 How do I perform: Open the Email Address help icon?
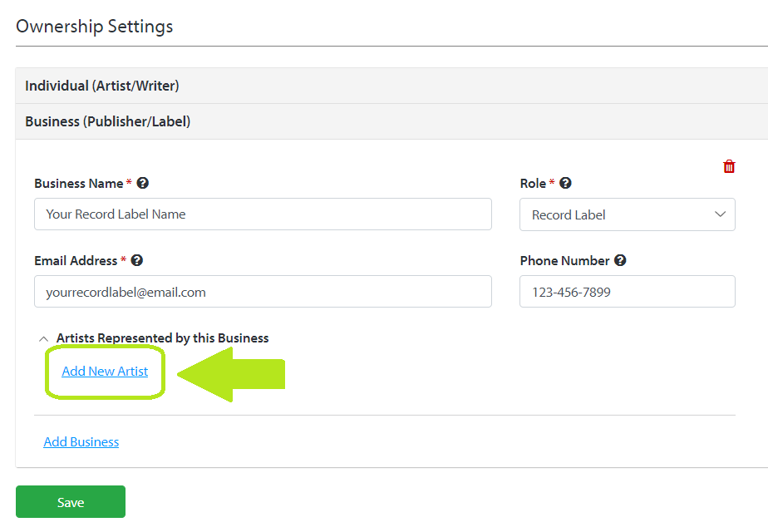(137, 261)
